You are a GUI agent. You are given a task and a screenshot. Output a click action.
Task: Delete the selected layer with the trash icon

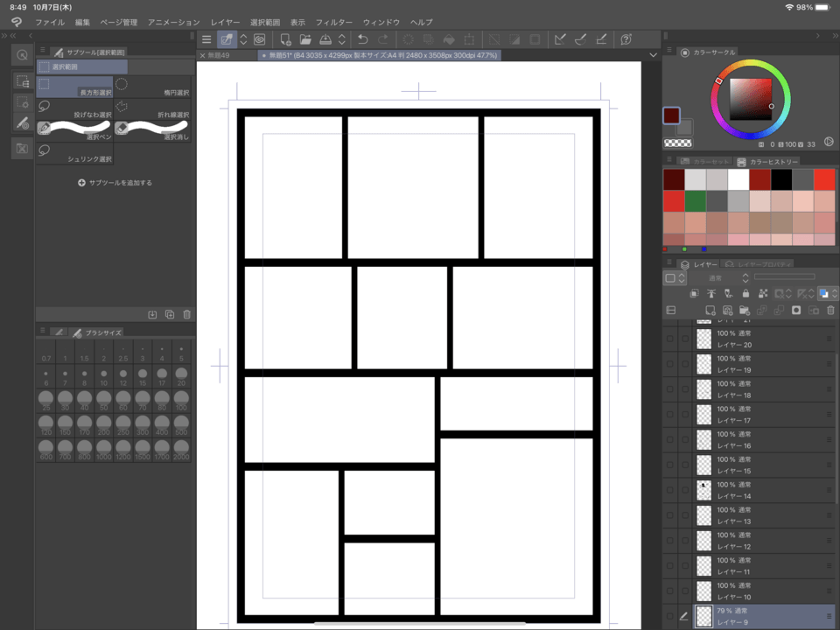[829, 310]
